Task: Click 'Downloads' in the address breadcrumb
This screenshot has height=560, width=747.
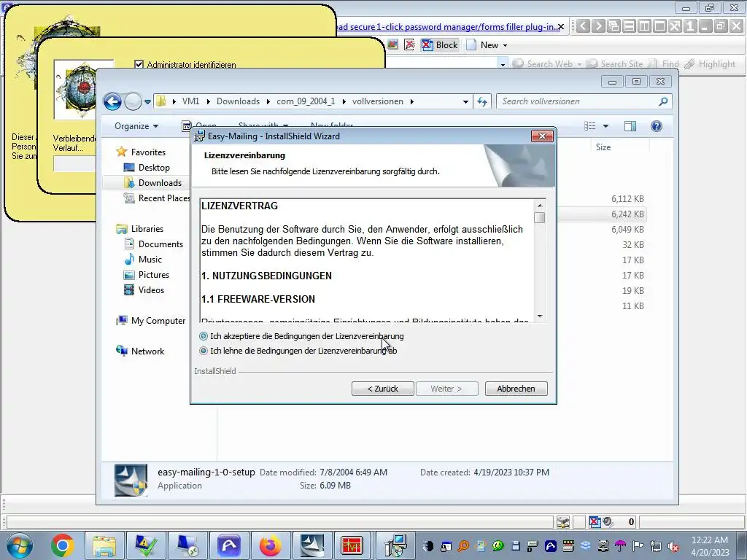Action: [x=238, y=101]
